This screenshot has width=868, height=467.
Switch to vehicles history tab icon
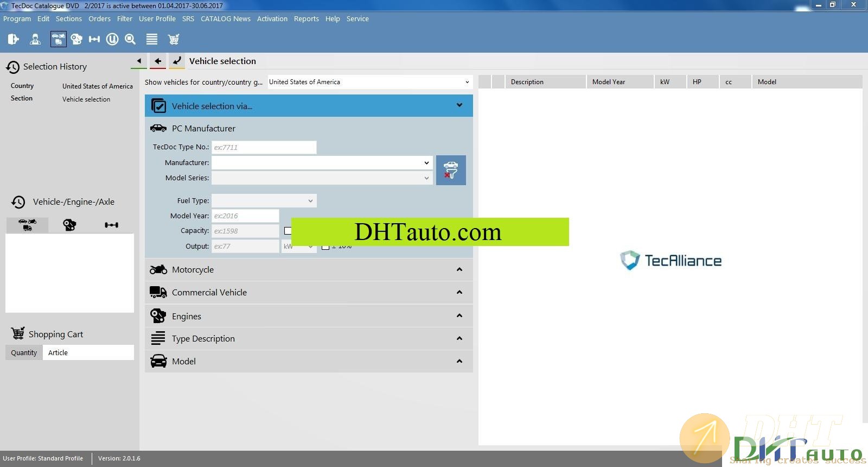tap(27, 225)
